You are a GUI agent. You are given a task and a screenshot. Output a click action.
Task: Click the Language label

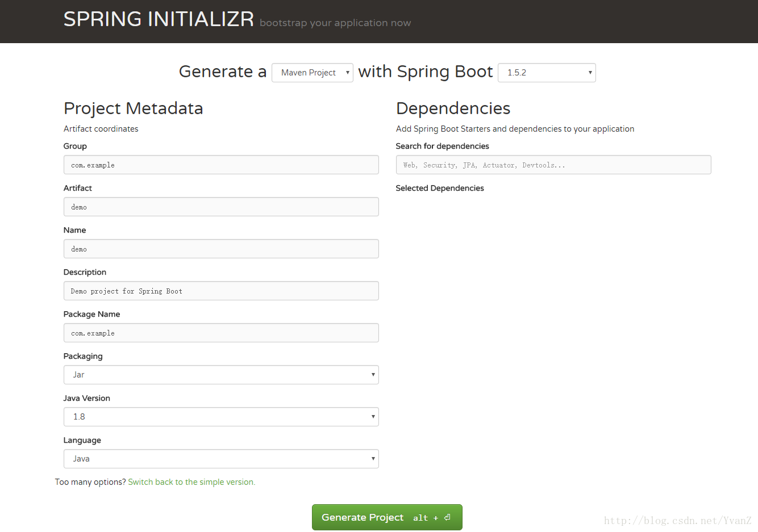point(82,440)
